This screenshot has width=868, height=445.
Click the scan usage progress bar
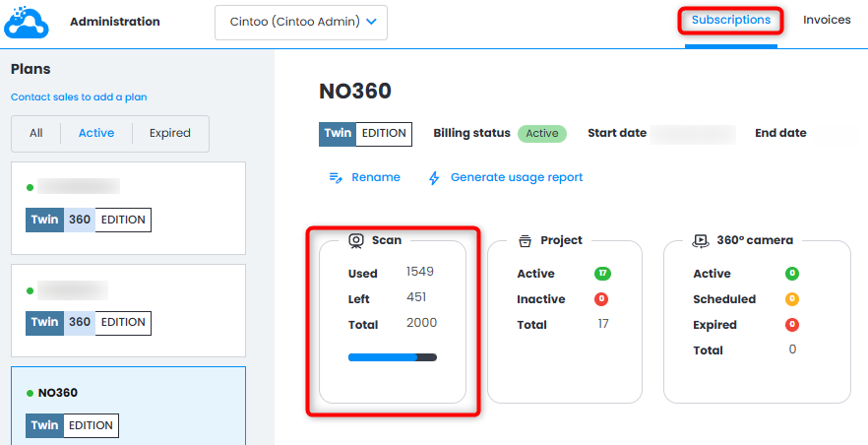(393, 357)
